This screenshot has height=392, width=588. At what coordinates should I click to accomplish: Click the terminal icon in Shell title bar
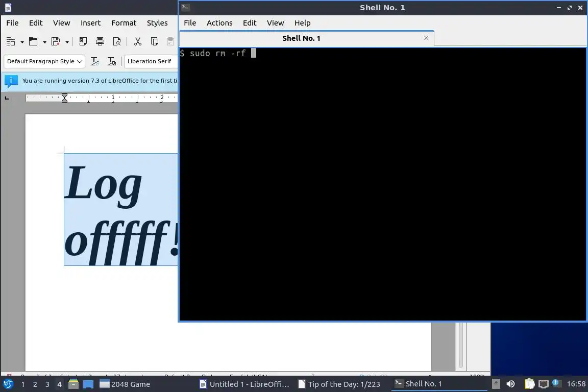[x=186, y=7]
